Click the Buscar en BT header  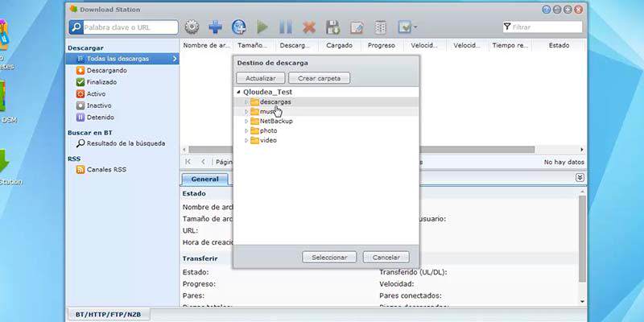pos(90,133)
